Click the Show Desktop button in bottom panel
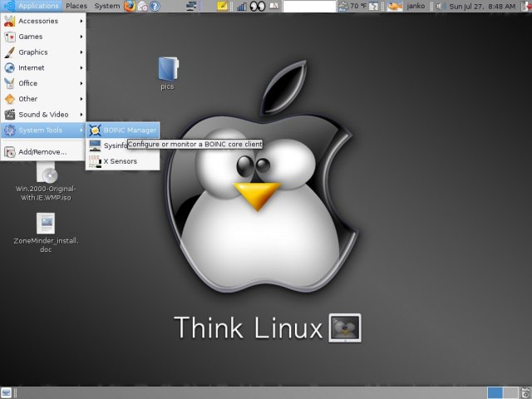Viewport: 532px width, 399px height. (x=6, y=393)
